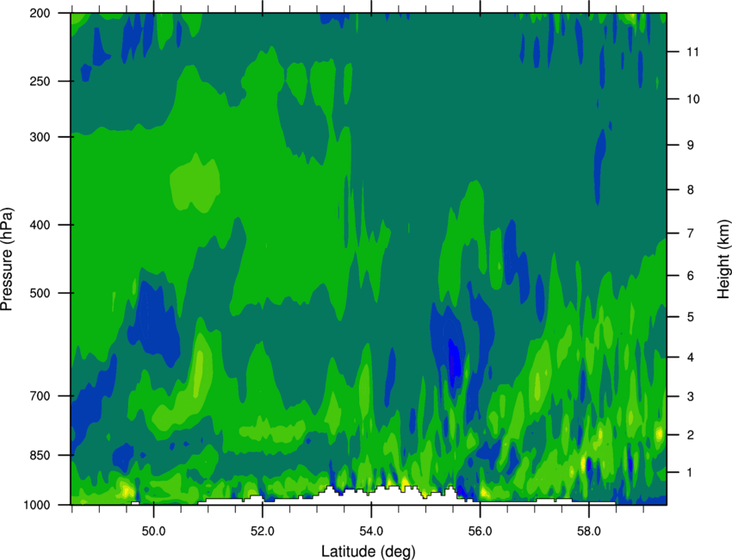
Task: Click the 4 km height label
Action: pyautogui.click(x=691, y=358)
